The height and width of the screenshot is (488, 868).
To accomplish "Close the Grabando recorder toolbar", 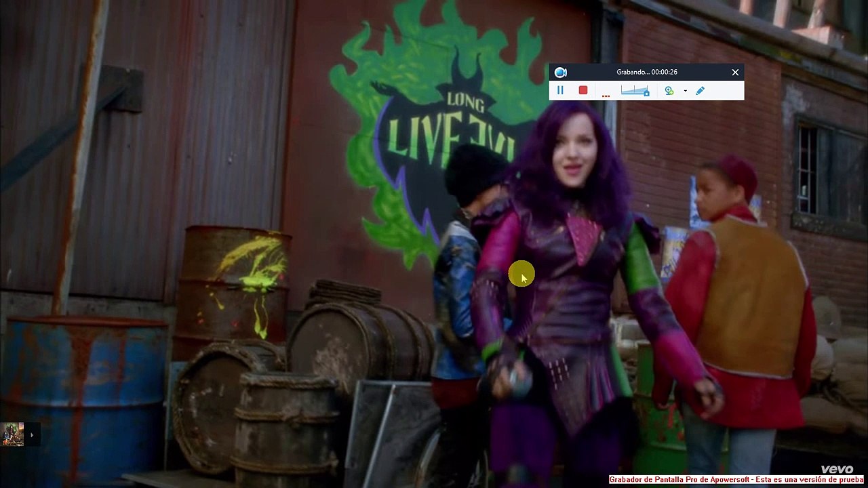I will 735,72.
